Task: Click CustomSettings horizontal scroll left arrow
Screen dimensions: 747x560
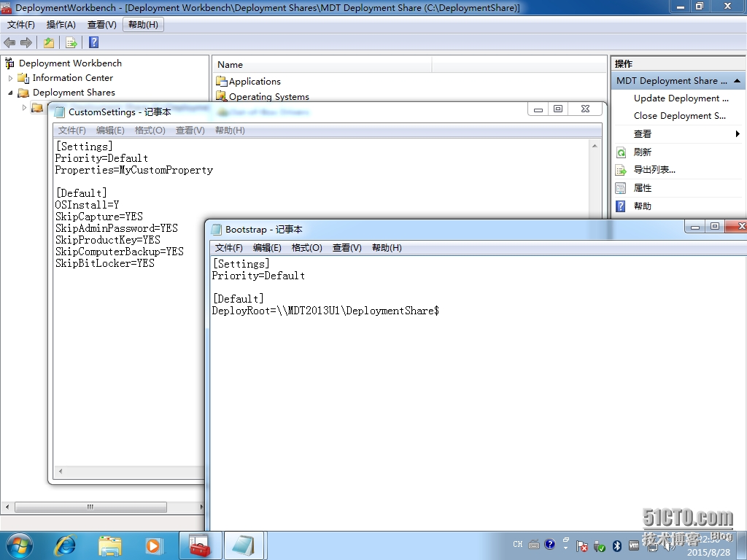Action: pyautogui.click(x=61, y=472)
